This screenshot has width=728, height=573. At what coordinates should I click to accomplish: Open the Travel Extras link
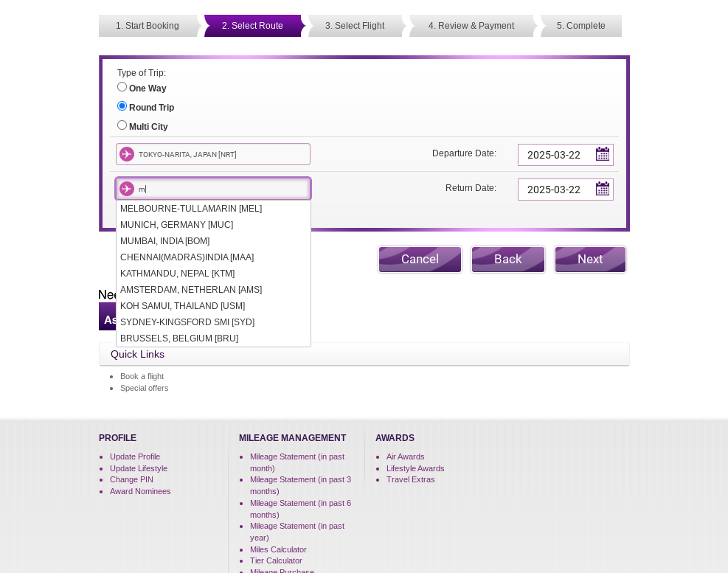(410, 479)
